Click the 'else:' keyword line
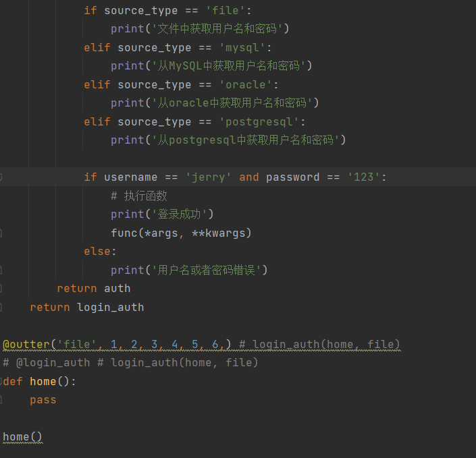This screenshot has height=458, width=476. click(100, 251)
